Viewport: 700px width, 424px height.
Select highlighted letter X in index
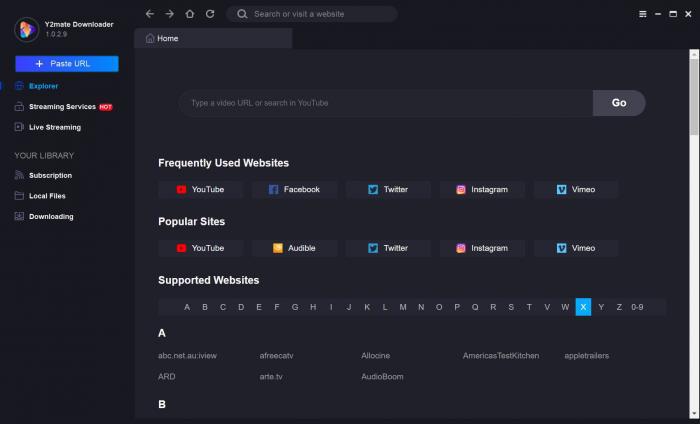[x=583, y=307]
